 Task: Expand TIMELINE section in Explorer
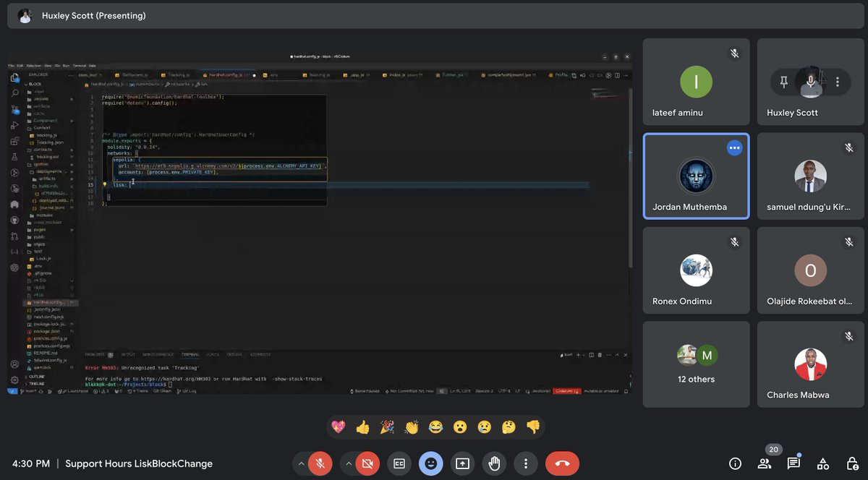[x=37, y=383]
